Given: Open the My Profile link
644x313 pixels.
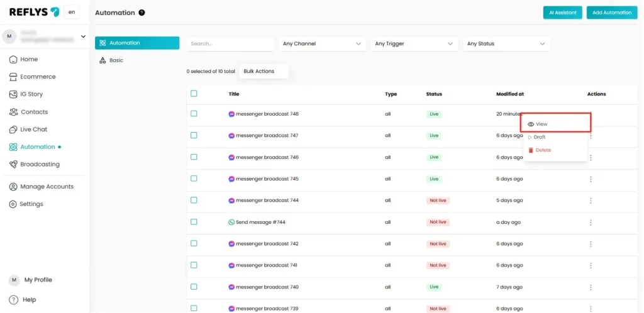Looking at the screenshot, I should tap(38, 280).
